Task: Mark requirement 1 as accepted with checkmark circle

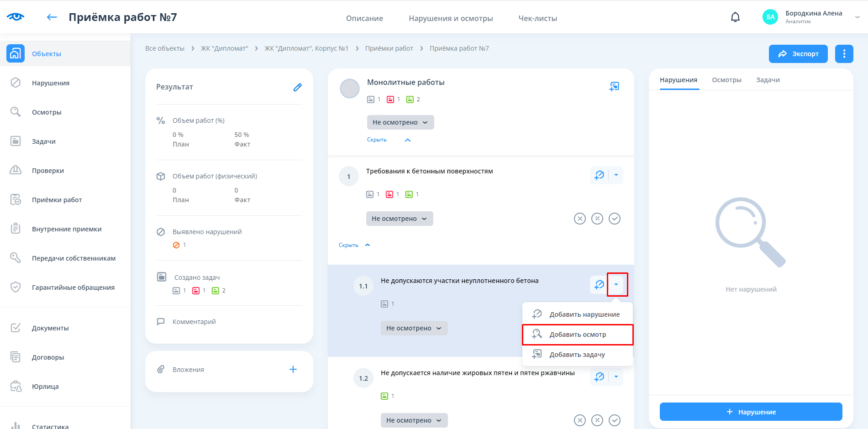Action: point(615,219)
